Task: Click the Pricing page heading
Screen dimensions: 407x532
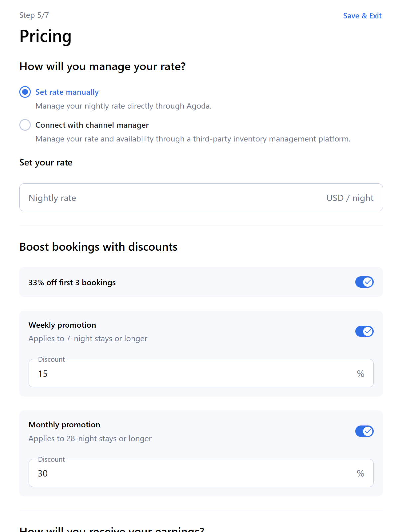Action: [x=46, y=36]
